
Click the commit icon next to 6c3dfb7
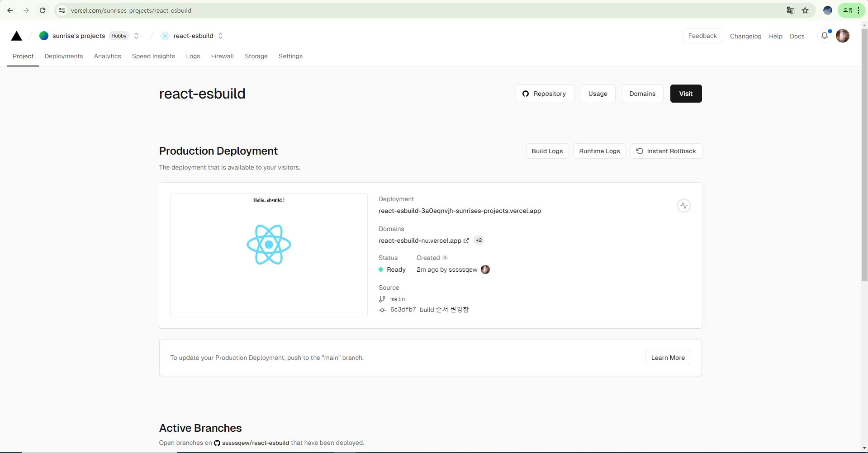pos(382,310)
